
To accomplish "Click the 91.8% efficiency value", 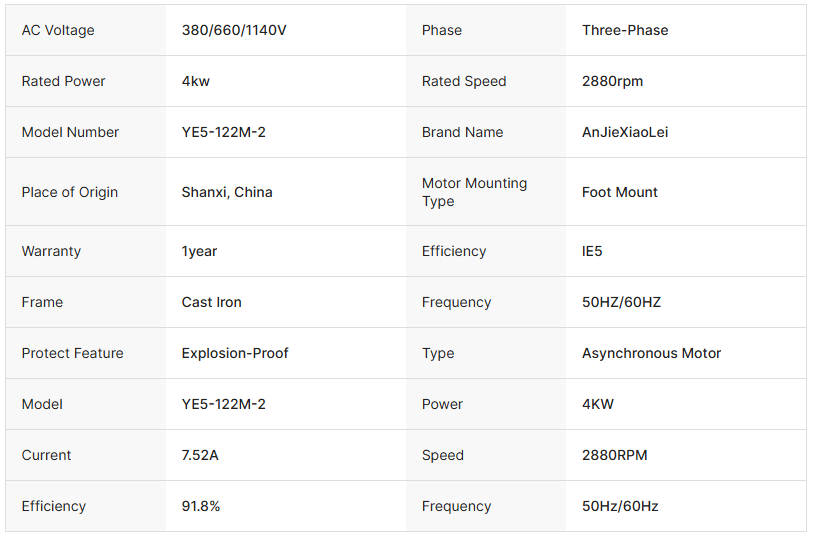I will click(x=201, y=506).
